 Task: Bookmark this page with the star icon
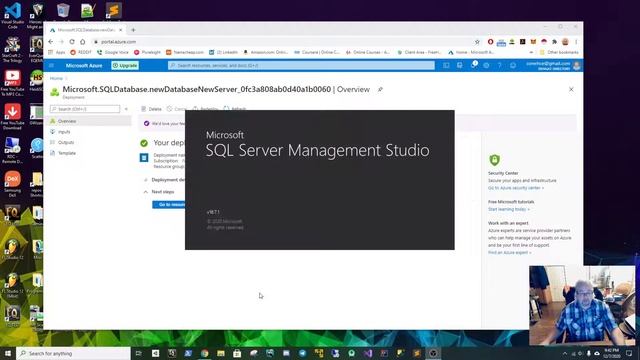click(x=477, y=42)
